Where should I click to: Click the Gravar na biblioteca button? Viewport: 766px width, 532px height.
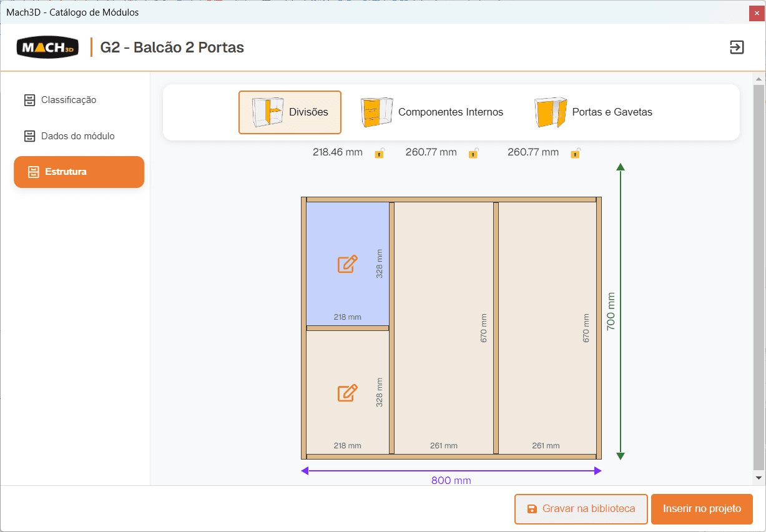(581, 509)
